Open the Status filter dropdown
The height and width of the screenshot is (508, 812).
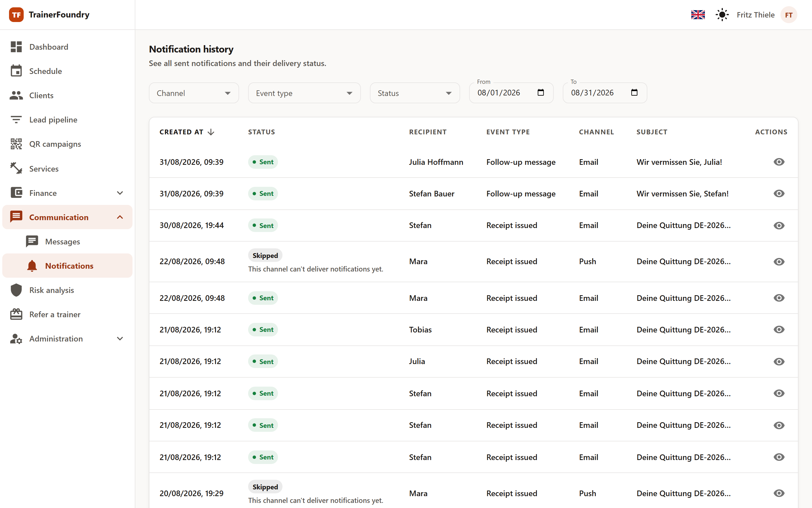pyautogui.click(x=415, y=93)
